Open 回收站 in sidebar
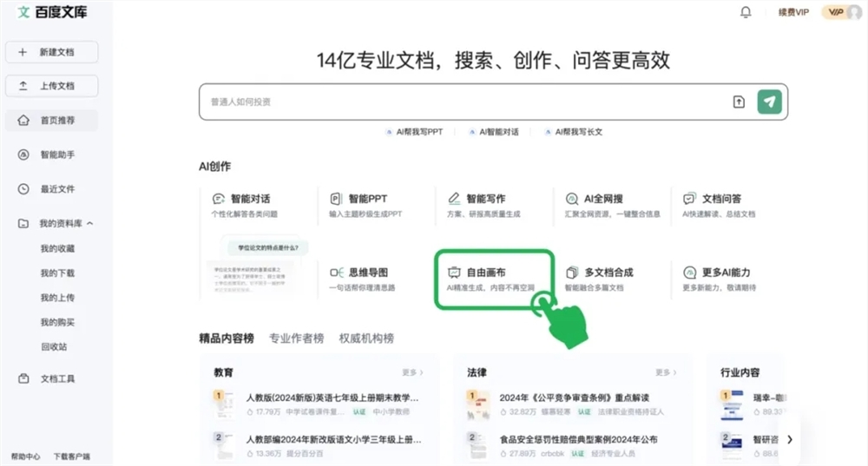 54,346
